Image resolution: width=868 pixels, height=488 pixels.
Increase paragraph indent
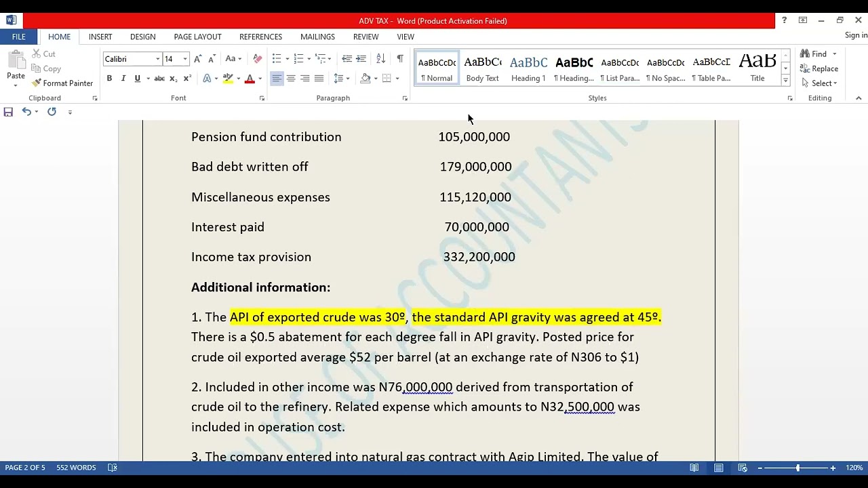point(361,59)
